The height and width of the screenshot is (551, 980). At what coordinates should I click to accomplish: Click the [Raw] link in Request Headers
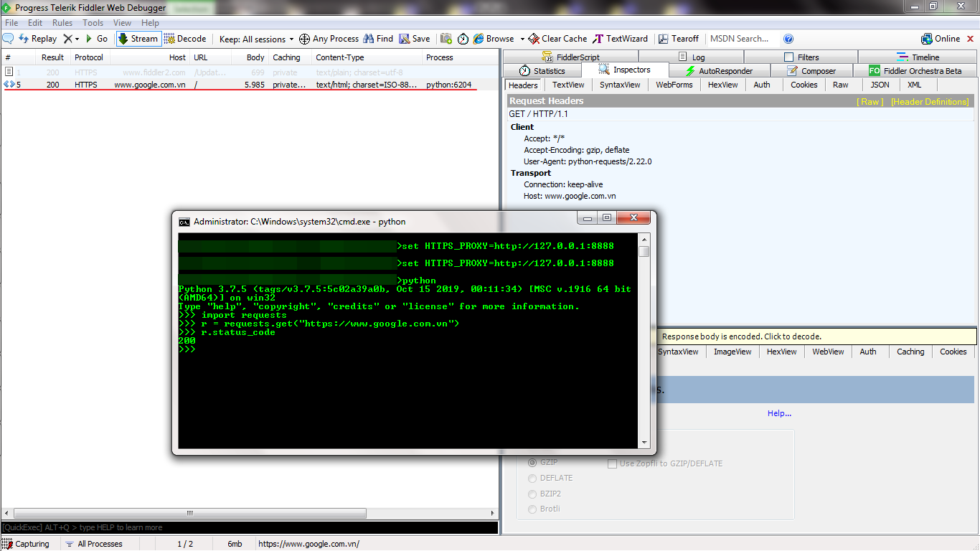871,102
